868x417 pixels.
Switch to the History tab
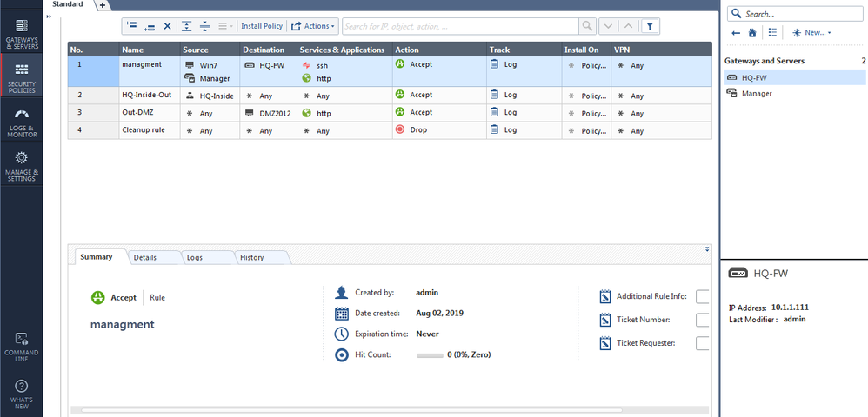[x=251, y=257]
